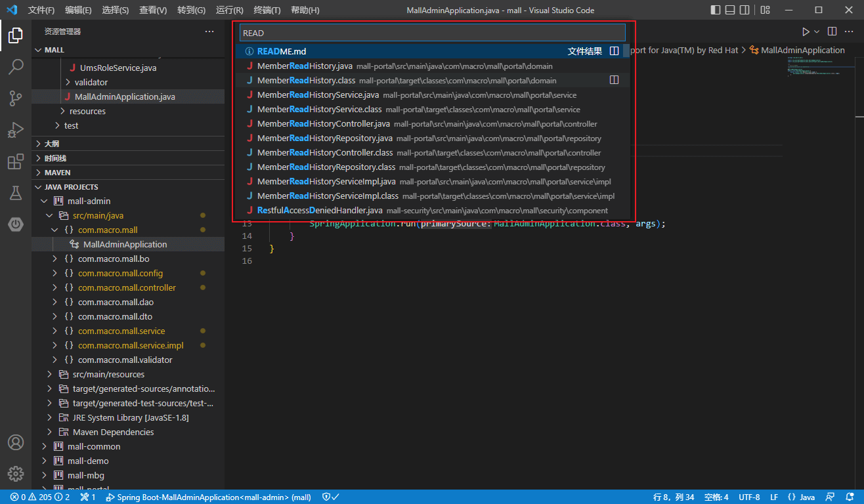Click errors and warnings count in status bar
The height and width of the screenshot is (504, 864).
(40, 497)
